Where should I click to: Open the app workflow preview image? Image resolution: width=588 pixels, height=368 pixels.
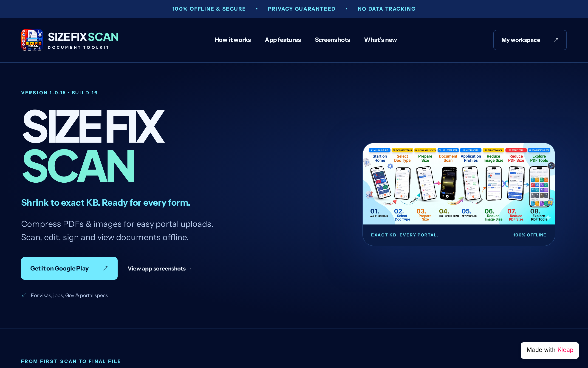459,184
